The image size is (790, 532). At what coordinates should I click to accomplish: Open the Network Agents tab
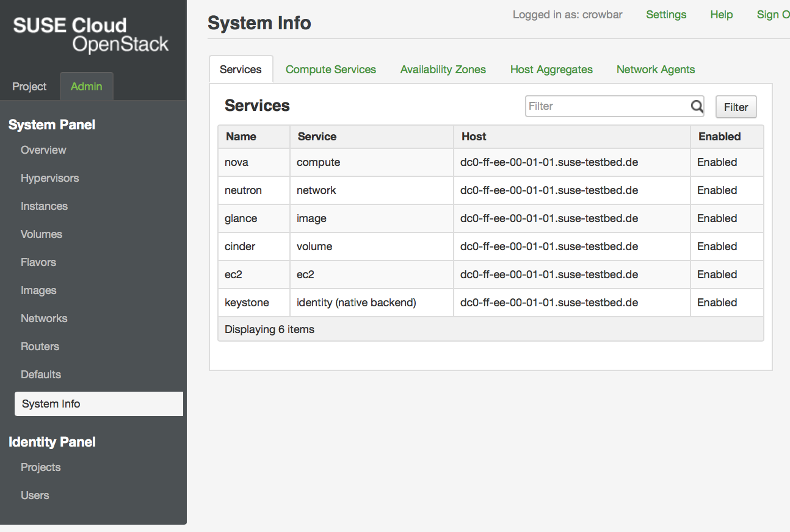click(656, 70)
